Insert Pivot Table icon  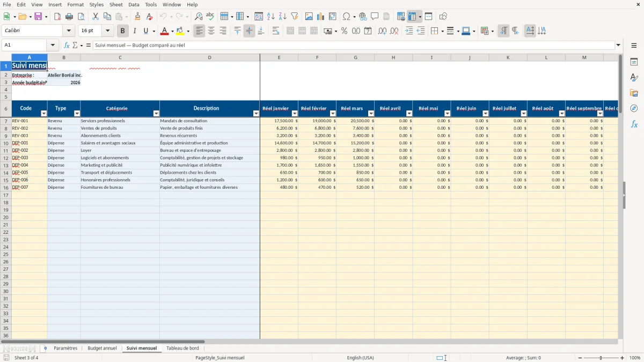pos(333,17)
